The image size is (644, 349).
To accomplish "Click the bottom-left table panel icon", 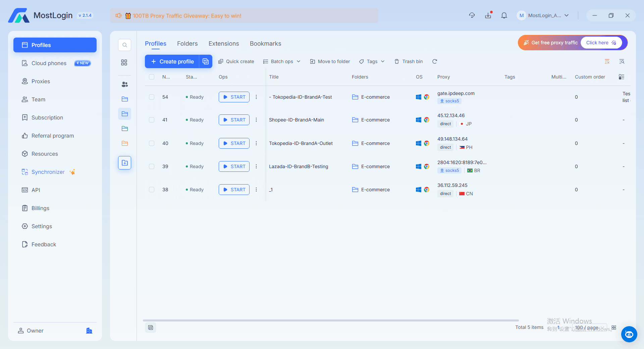I will click(x=151, y=328).
